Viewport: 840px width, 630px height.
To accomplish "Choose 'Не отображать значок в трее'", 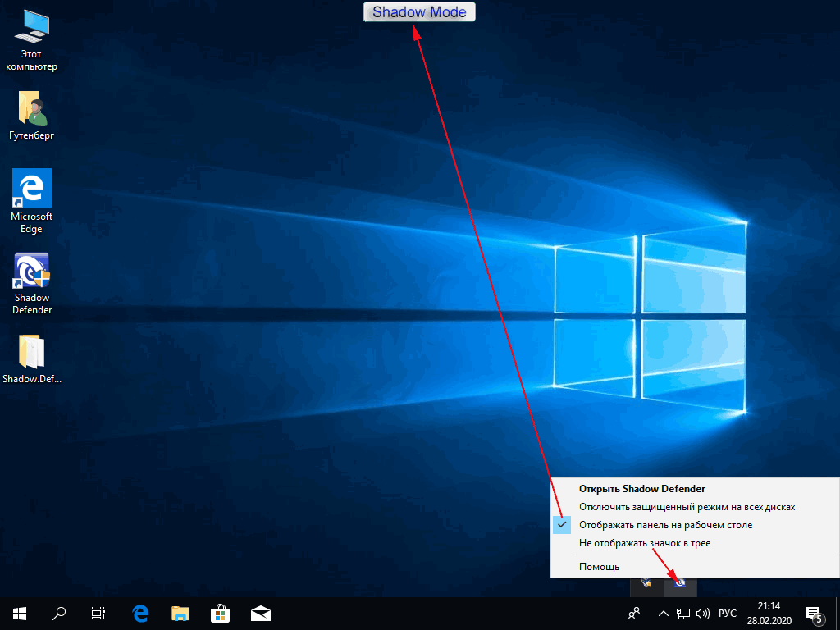I will 696,543.
